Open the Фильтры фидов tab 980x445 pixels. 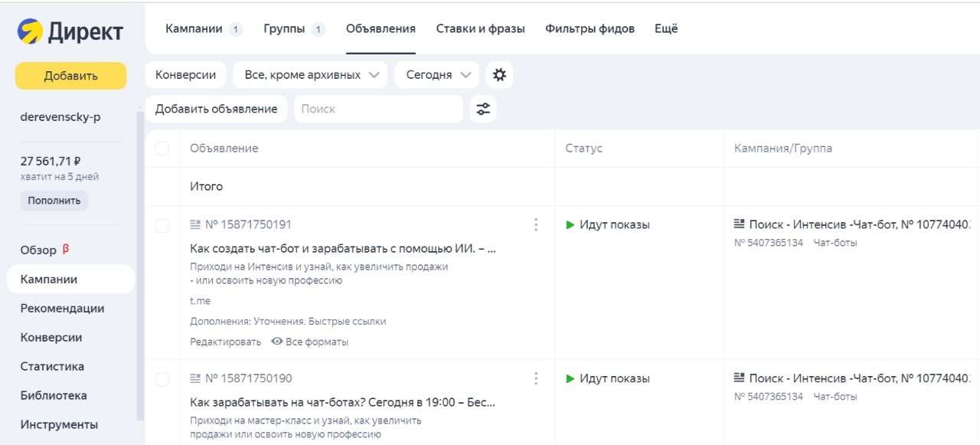point(590,28)
